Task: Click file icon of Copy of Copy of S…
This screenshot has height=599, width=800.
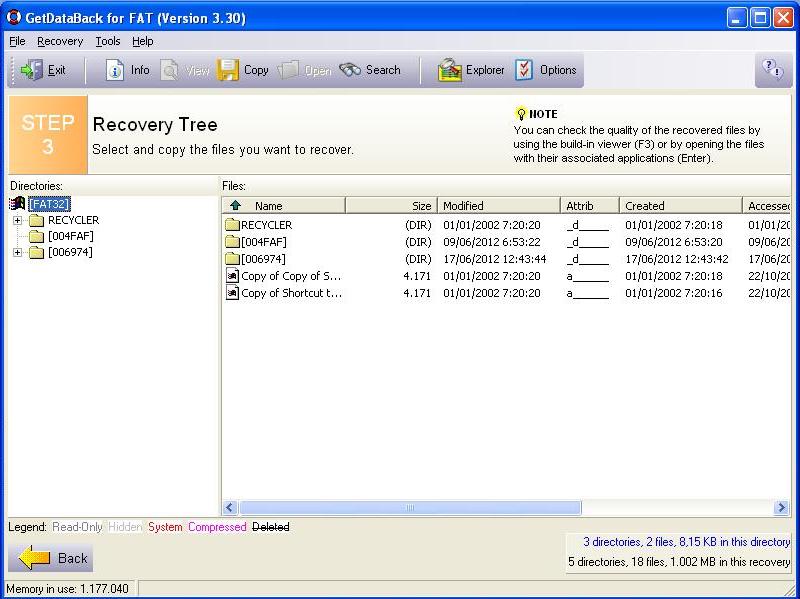Action: (232, 276)
